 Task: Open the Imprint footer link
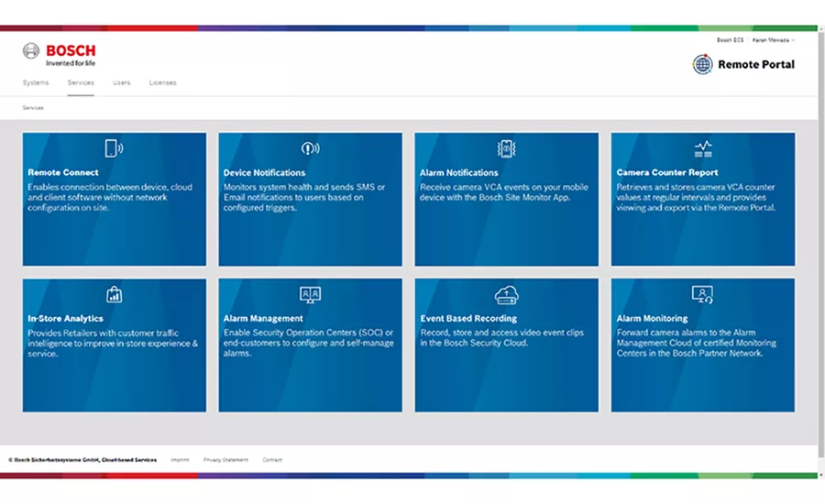pyautogui.click(x=180, y=460)
